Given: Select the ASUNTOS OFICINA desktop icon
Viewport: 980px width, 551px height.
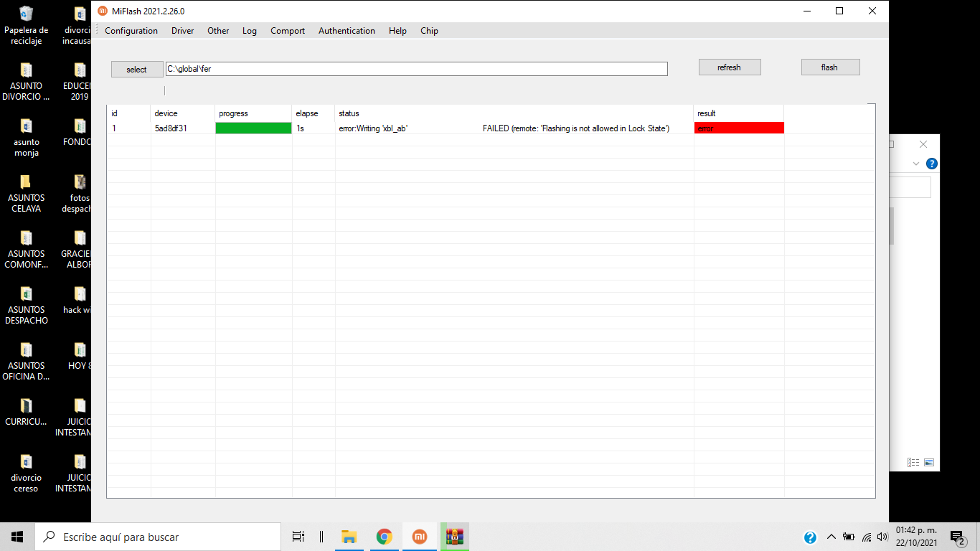Looking at the screenshot, I should (x=27, y=361).
